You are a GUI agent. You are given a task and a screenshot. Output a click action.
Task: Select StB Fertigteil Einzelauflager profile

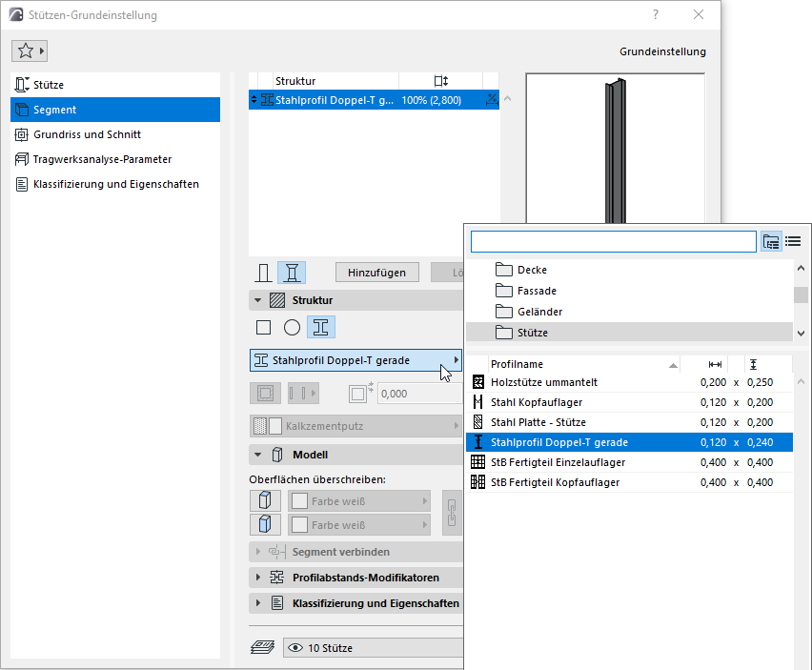[629, 462]
